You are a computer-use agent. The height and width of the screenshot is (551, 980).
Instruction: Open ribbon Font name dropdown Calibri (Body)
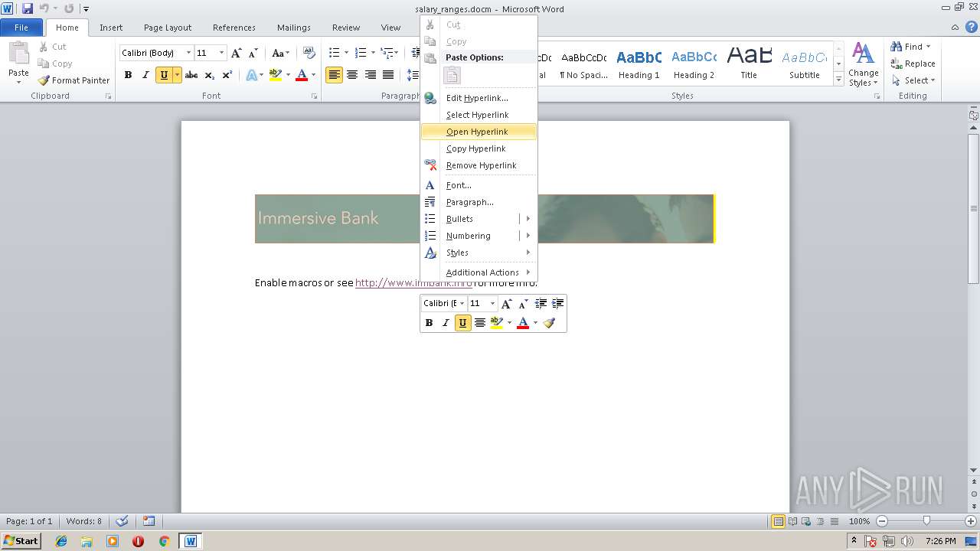tap(189, 53)
